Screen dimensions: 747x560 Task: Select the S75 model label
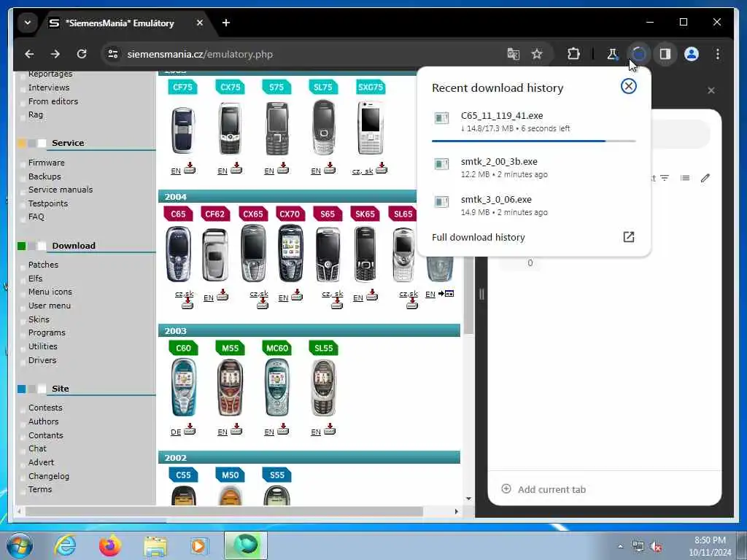[276, 87]
